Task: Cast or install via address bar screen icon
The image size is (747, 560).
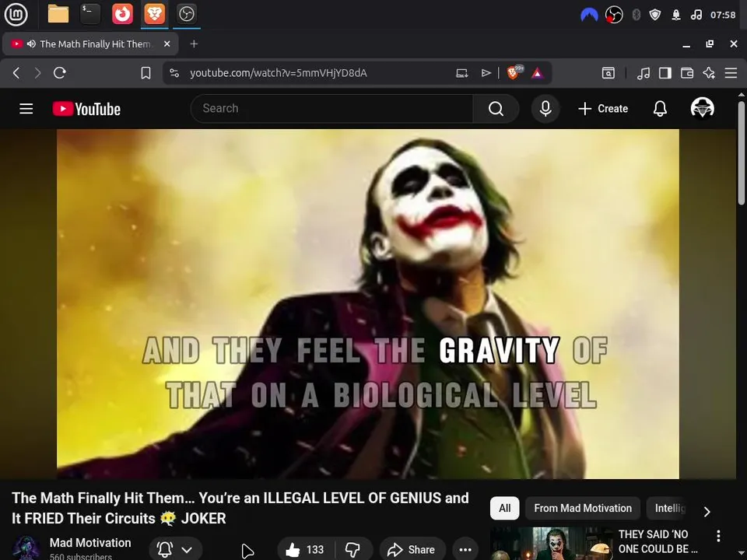Action: 461,73
